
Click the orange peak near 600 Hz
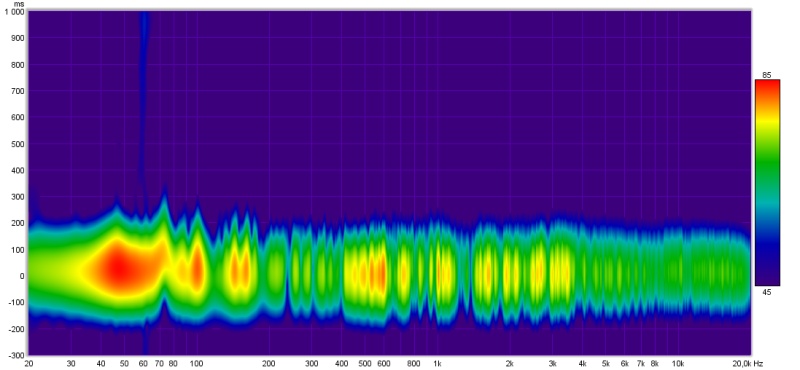379,273
